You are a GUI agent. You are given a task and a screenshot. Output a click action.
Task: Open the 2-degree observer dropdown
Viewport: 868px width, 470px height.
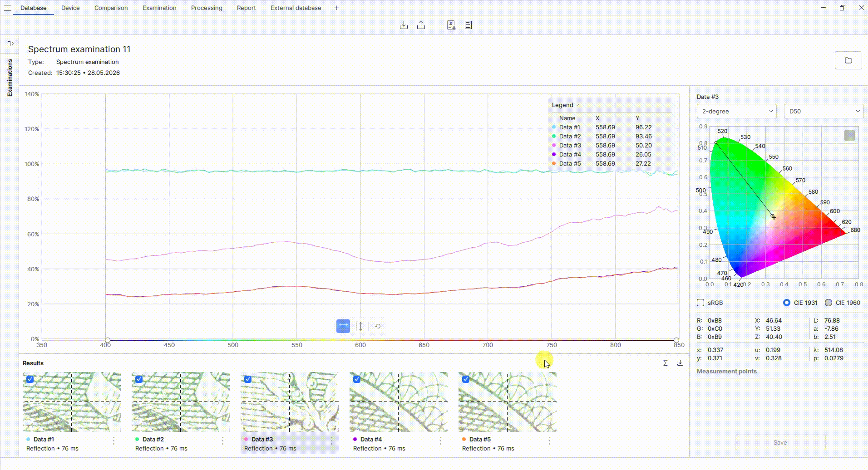[x=736, y=111]
